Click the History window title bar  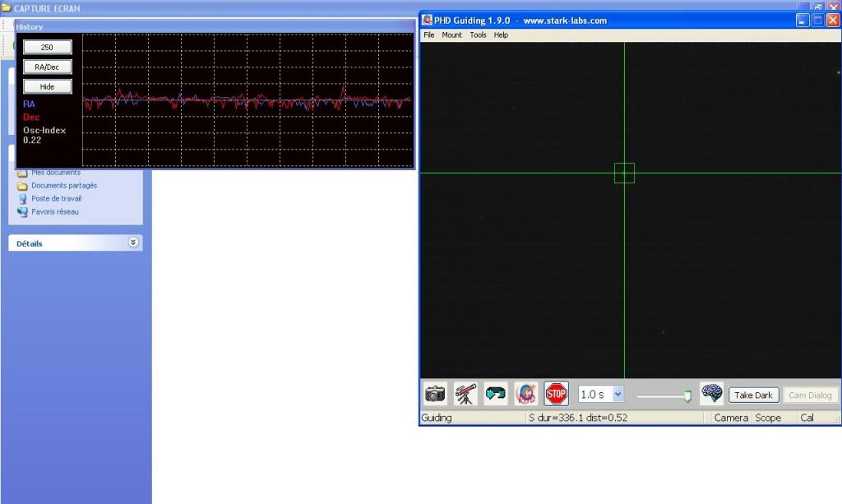click(x=215, y=27)
